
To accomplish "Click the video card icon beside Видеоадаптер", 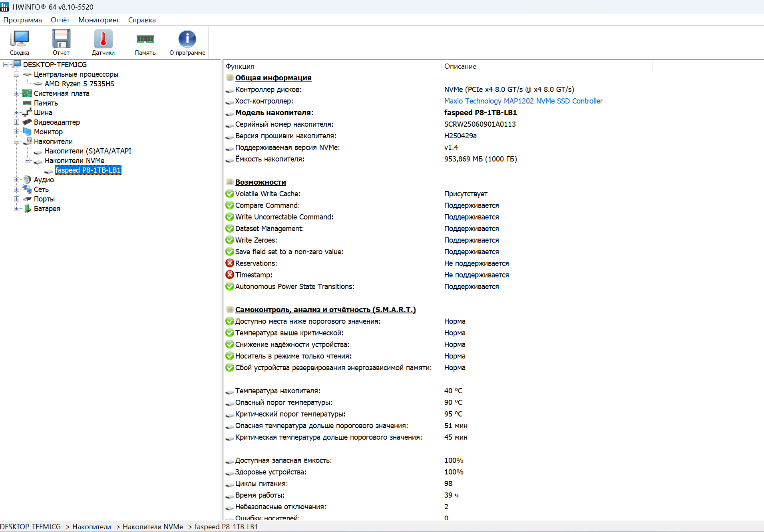I will [x=27, y=122].
